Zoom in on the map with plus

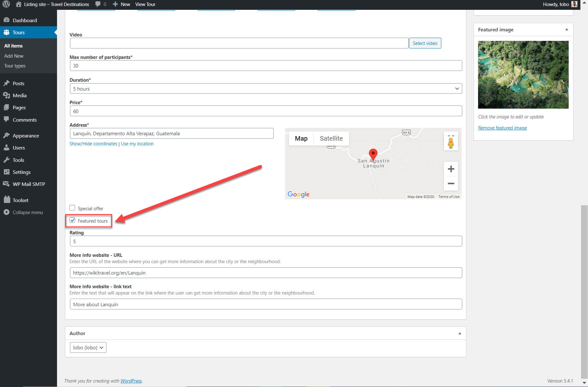(451, 169)
